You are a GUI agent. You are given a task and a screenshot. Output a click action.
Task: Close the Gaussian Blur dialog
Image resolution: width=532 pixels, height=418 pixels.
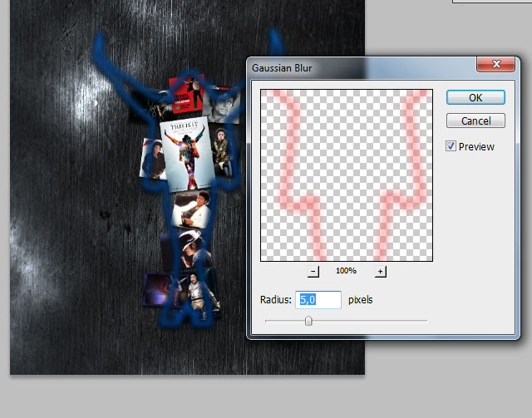click(x=496, y=64)
